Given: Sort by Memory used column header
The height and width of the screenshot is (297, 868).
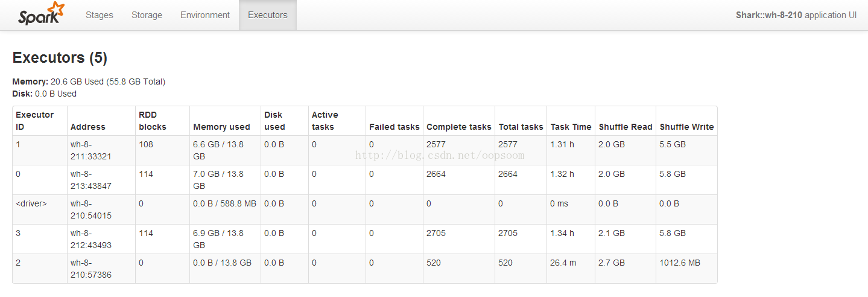Looking at the screenshot, I should [221, 127].
